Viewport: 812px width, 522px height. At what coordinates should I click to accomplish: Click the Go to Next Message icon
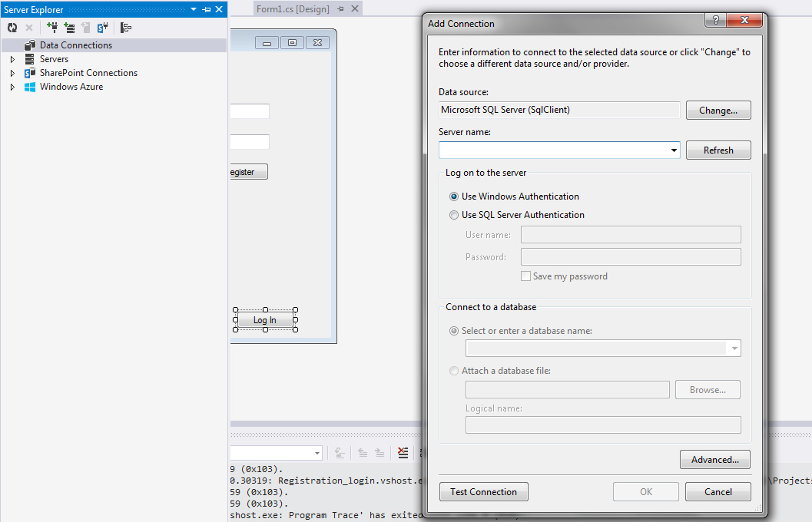[x=379, y=453]
